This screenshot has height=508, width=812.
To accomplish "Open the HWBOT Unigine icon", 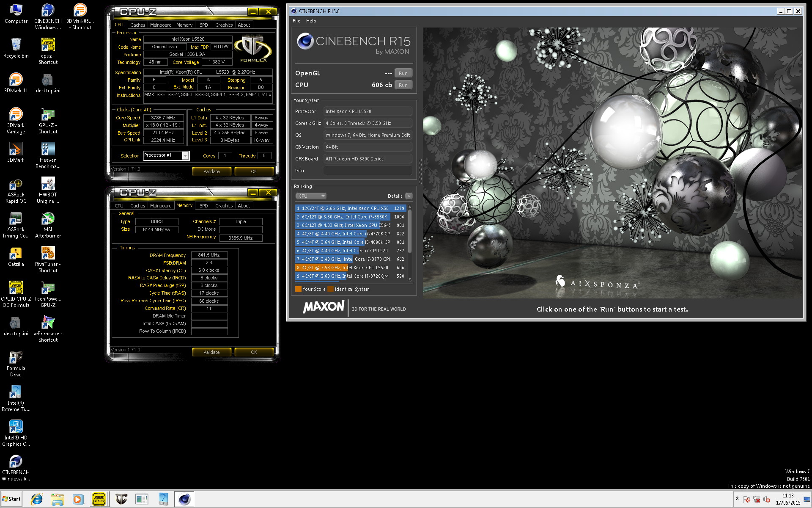I will click(48, 190).
